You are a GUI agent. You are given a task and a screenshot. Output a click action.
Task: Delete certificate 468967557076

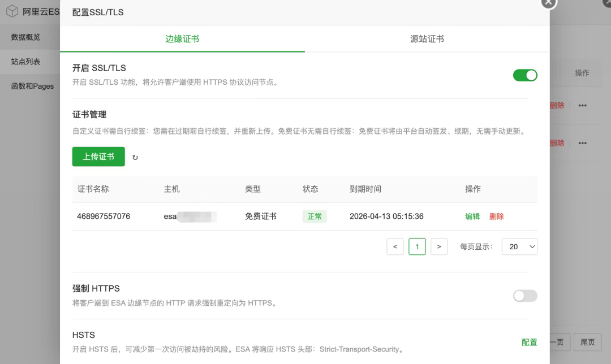(x=496, y=216)
